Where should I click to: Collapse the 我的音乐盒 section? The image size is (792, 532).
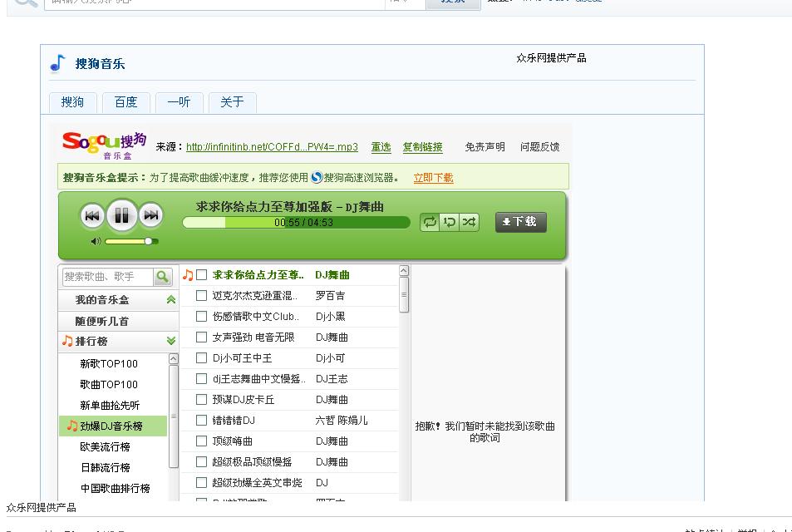pos(170,300)
